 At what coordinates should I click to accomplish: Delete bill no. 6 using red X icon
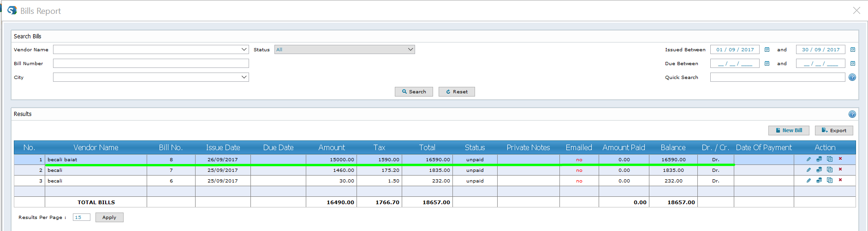coord(840,180)
